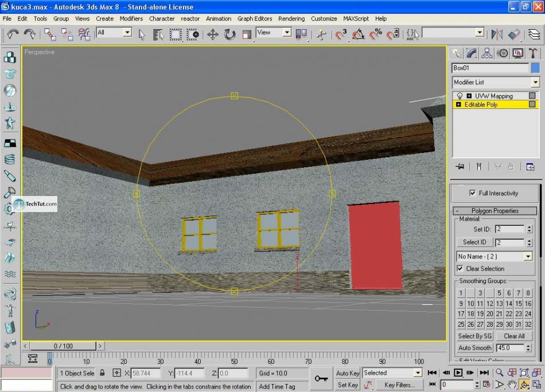Uncheck Full Interactivity checkbox

(x=472, y=193)
